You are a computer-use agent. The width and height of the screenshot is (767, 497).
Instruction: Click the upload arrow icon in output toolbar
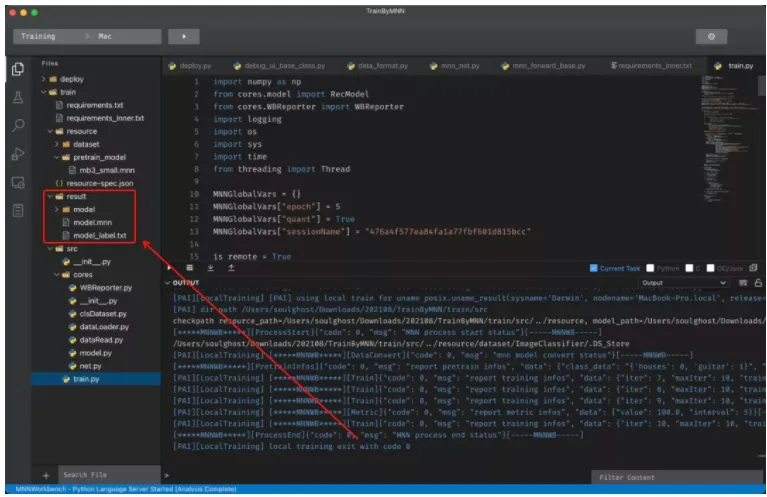[x=231, y=268]
